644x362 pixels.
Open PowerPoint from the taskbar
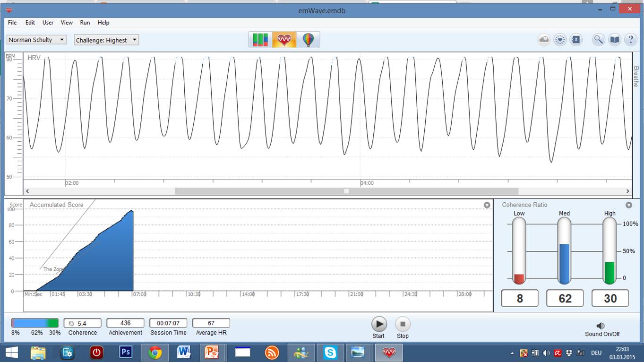tap(212, 353)
